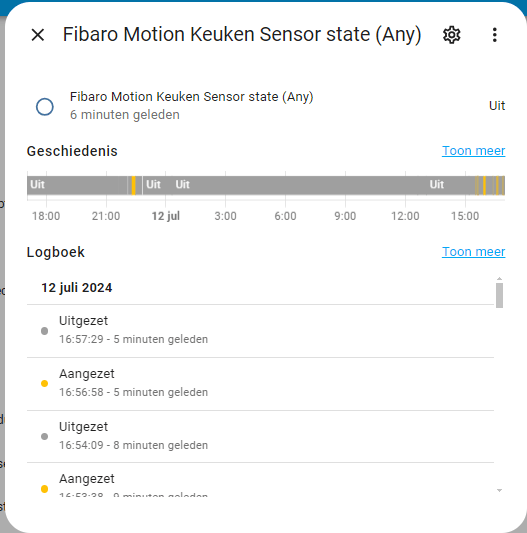Select the Aangezet 16:56:58 log entry

[x=260, y=384]
